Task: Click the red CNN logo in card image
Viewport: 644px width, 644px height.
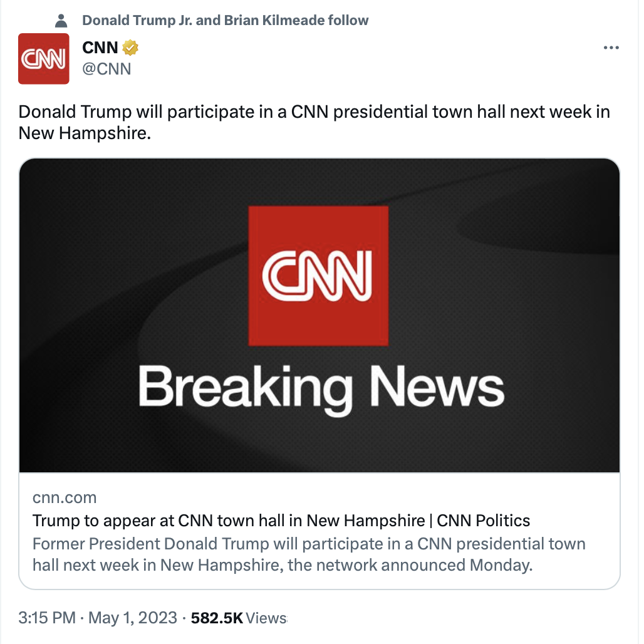Action: click(x=318, y=276)
